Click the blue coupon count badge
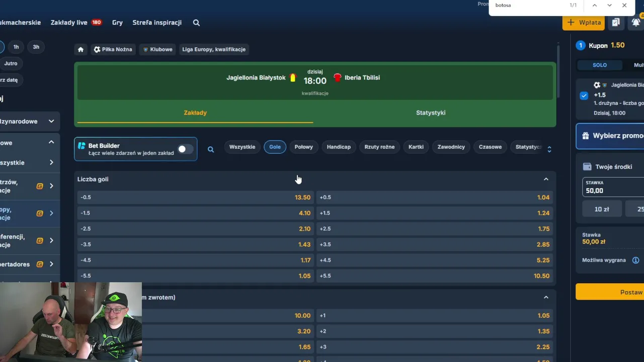Image resolution: width=644 pixels, height=362 pixels. coord(581,45)
